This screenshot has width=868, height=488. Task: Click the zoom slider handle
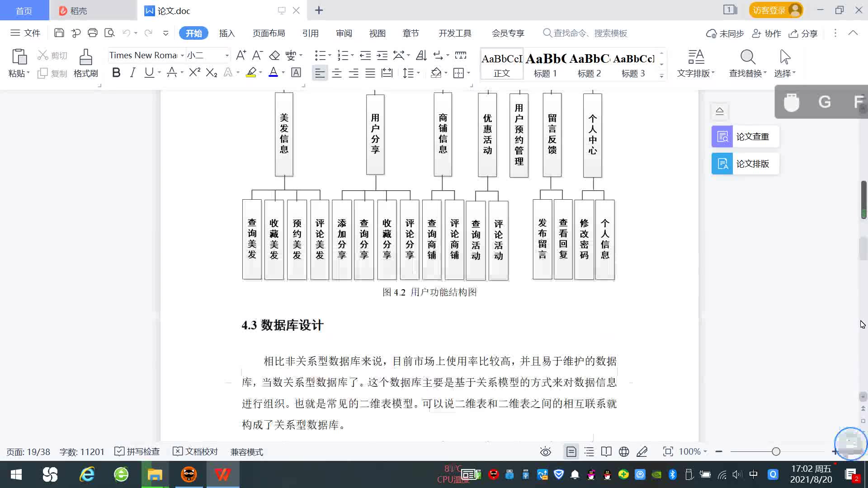click(776, 451)
